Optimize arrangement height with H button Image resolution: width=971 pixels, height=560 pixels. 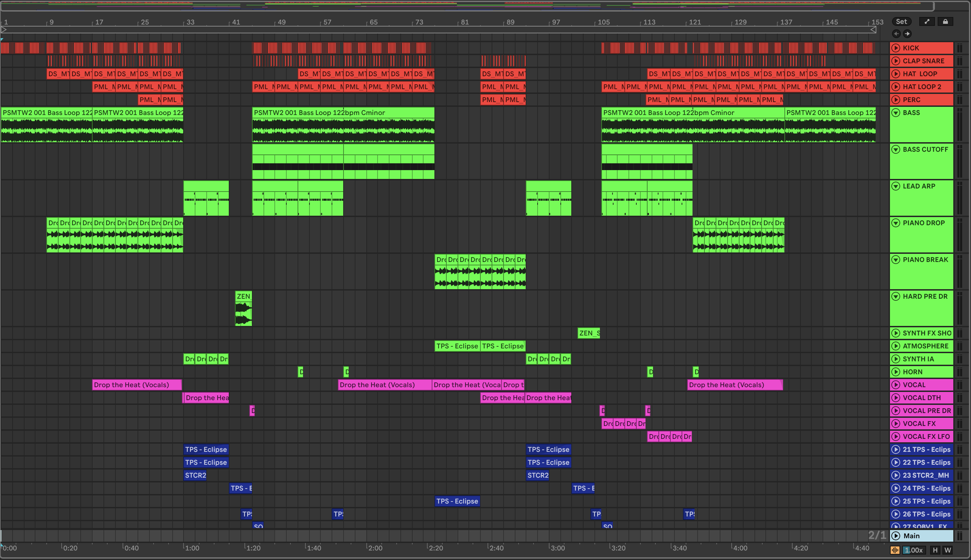pyautogui.click(x=935, y=550)
